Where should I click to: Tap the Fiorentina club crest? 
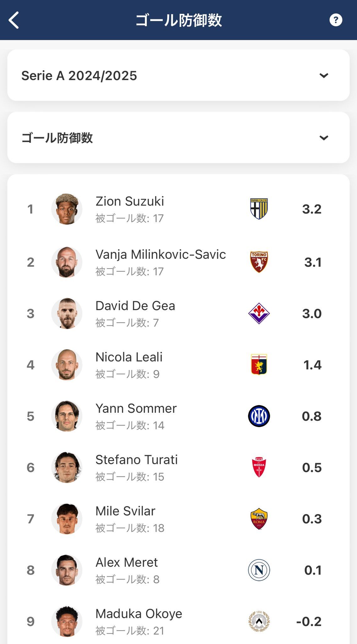(x=259, y=313)
